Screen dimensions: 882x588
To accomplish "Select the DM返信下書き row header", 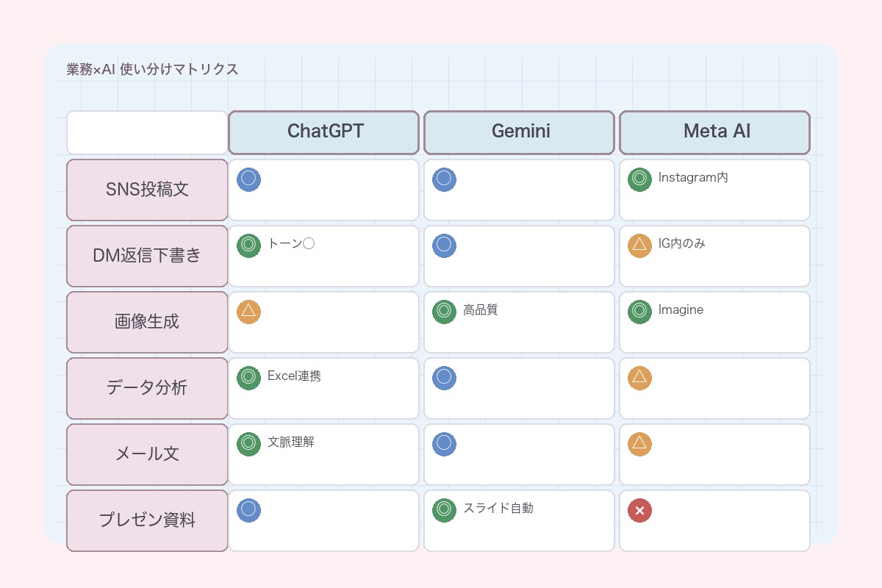I will [147, 256].
